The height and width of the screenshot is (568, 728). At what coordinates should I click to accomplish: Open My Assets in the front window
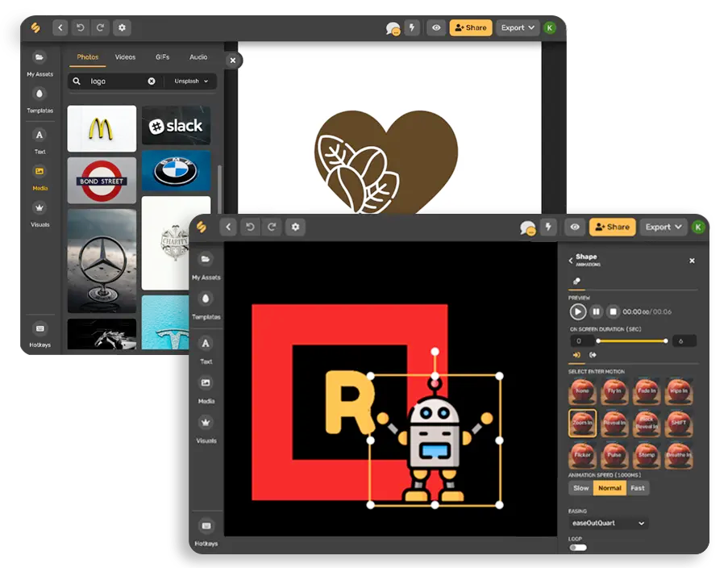pos(206,266)
